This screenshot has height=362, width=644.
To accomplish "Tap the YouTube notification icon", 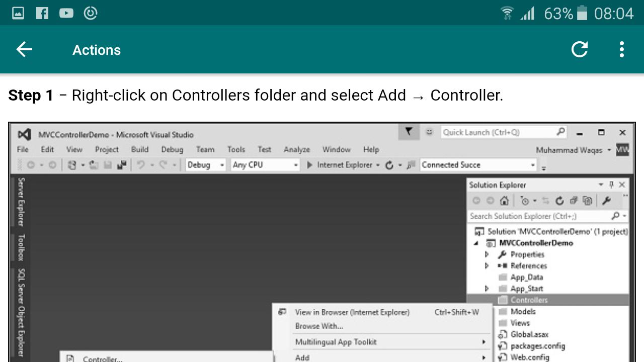I will click(66, 13).
